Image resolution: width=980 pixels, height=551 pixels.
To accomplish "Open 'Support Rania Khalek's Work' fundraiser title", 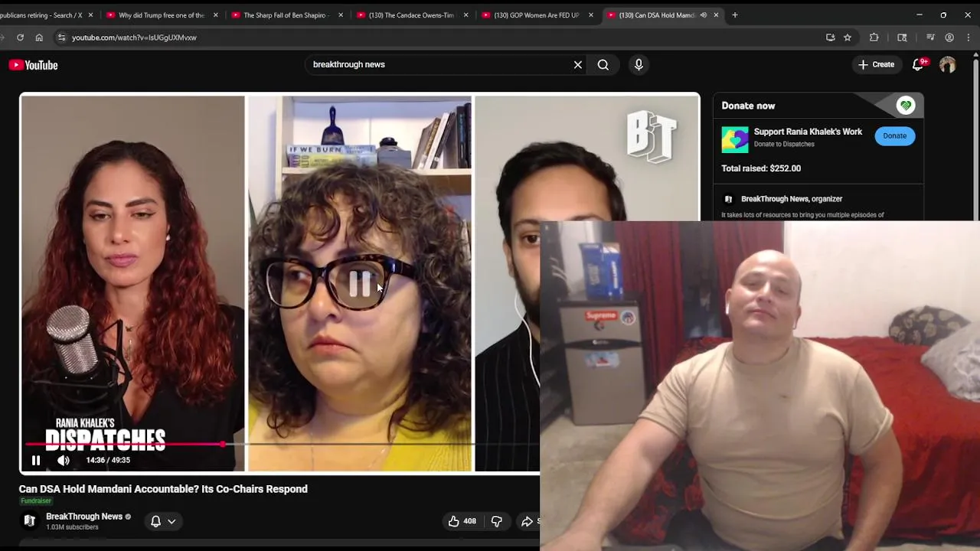I will [x=808, y=132].
